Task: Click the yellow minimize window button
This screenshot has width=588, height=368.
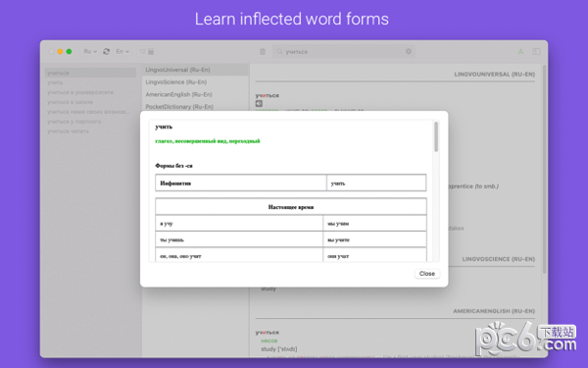Action: 60,51
